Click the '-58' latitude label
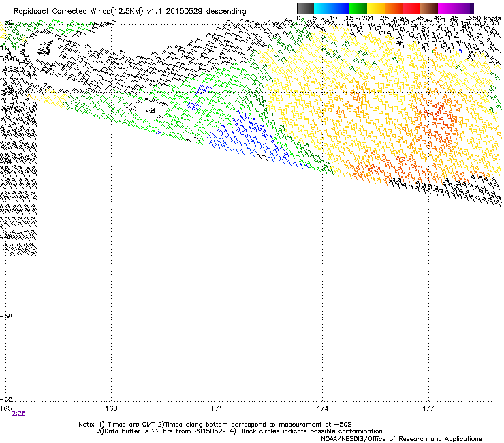The width and height of the screenshot is (504, 443). [x=6, y=316]
